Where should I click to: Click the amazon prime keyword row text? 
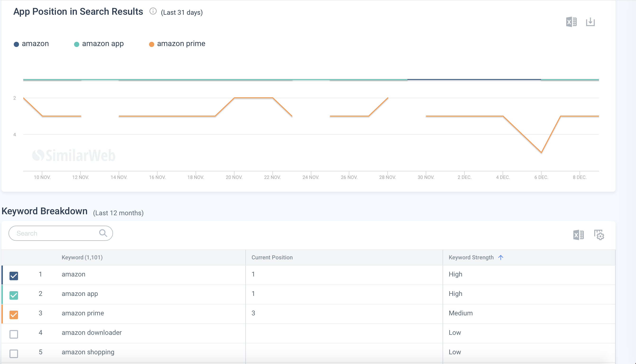[83, 313]
